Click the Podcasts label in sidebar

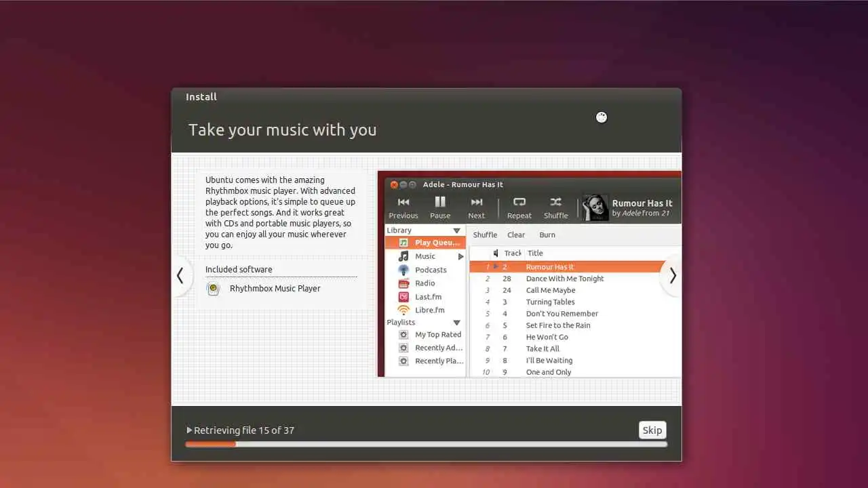point(431,270)
